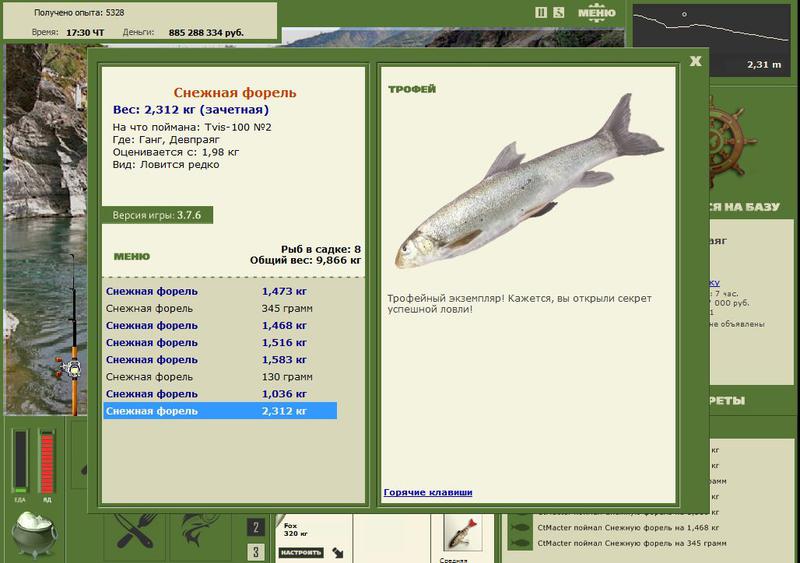Follow the Горячие клавиши link
The image size is (800, 563).
pyautogui.click(x=428, y=493)
